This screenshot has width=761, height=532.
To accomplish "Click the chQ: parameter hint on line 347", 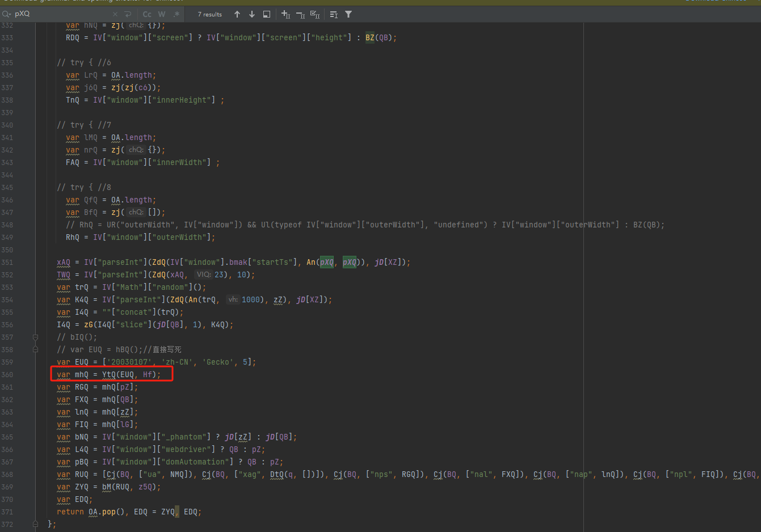I will pos(136,212).
